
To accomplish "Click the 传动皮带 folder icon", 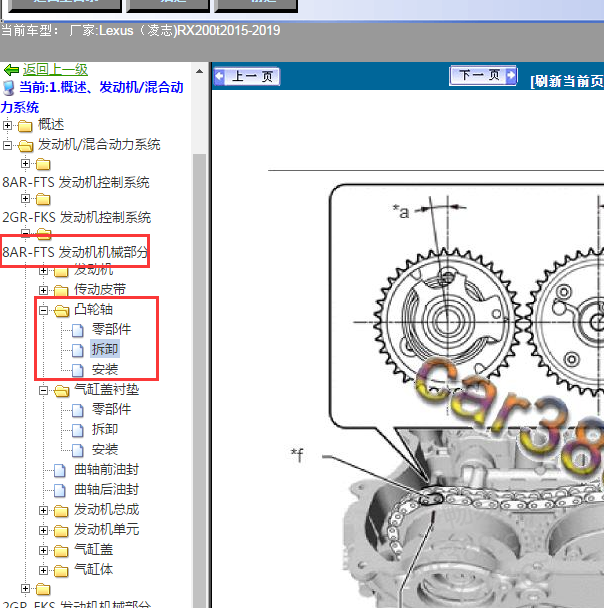I will point(61,290).
